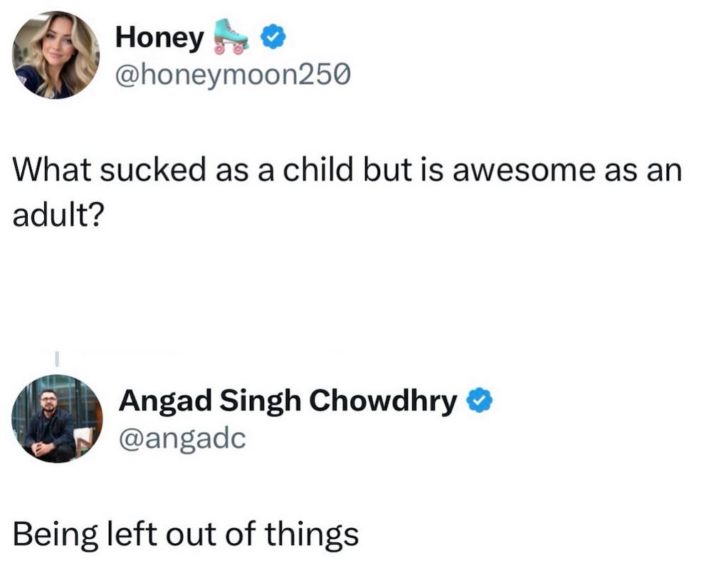
Task: Click the word "Being" in Angad's reply
Action: coord(54,534)
